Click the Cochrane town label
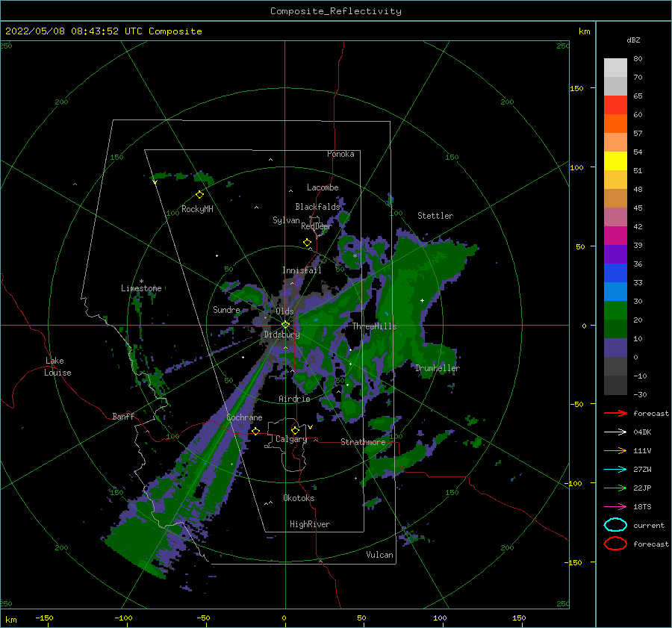The image size is (672, 628). (244, 417)
